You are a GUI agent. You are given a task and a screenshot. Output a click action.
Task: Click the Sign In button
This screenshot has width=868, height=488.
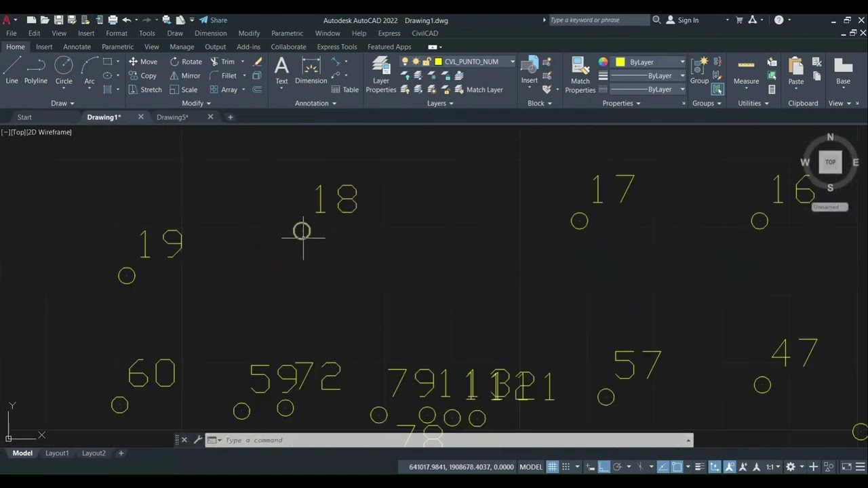(x=682, y=20)
